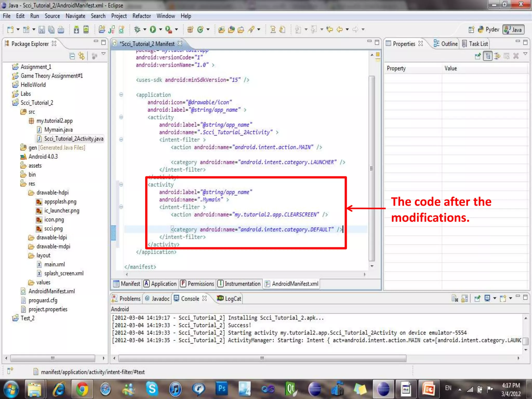Screen dimensions: 532x399
Task: Toggle Show Categories in Properties view
Action: 488,56
